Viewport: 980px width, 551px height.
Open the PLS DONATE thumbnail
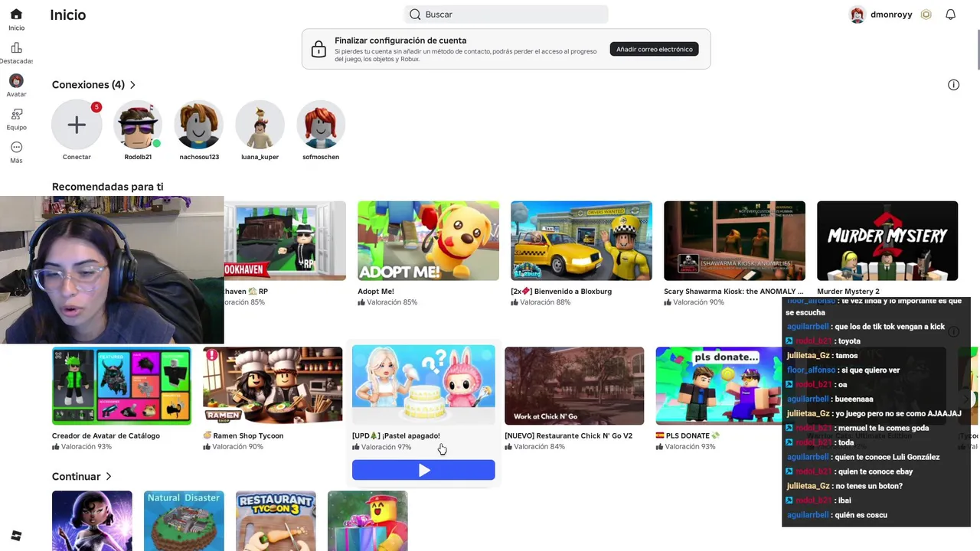[x=719, y=386]
